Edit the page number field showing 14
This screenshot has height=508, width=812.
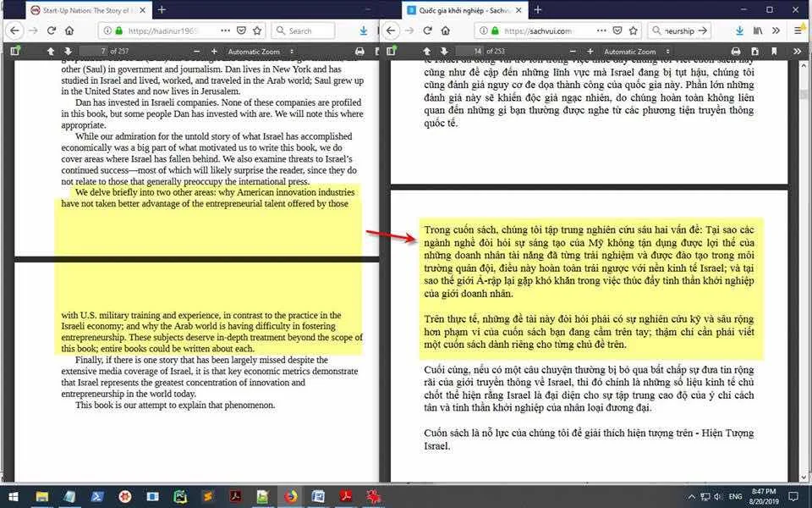pos(469,51)
